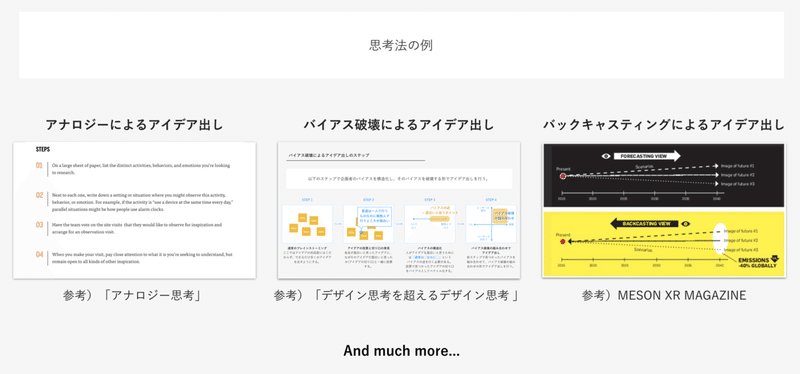Click the STEP 4 quadrant diagram
This screenshot has height=374, width=800.
(491, 224)
